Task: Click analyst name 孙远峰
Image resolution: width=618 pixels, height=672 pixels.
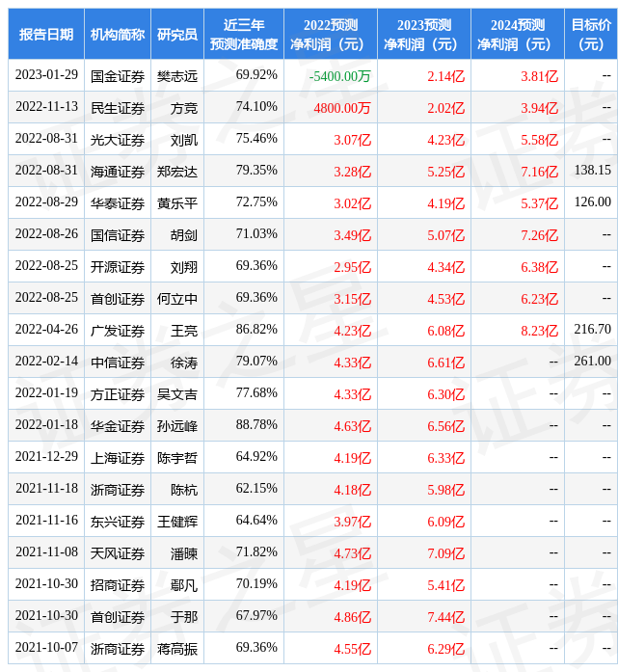Action: pos(177,426)
